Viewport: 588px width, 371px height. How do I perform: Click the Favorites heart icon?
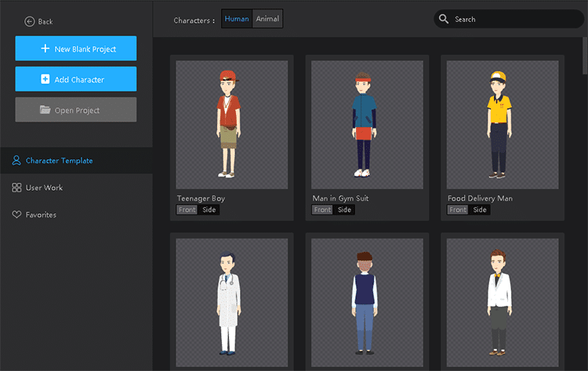coord(16,215)
